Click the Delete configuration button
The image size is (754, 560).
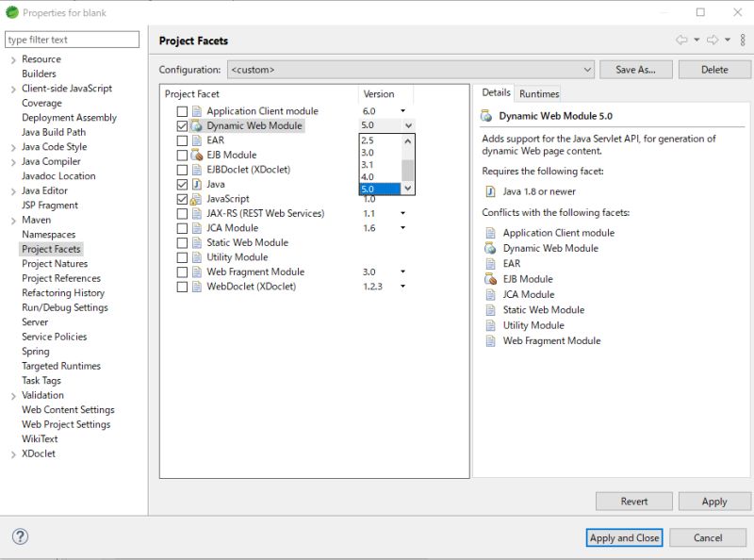click(x=714, y=70)
